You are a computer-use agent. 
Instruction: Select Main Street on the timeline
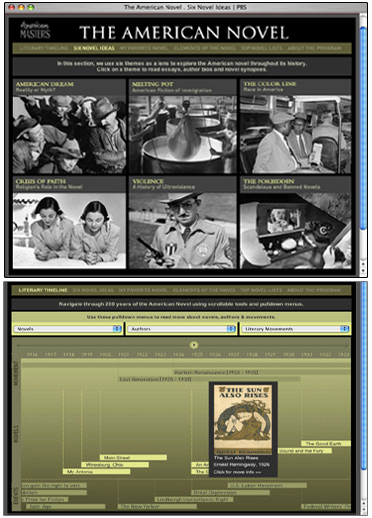point(133,458)
